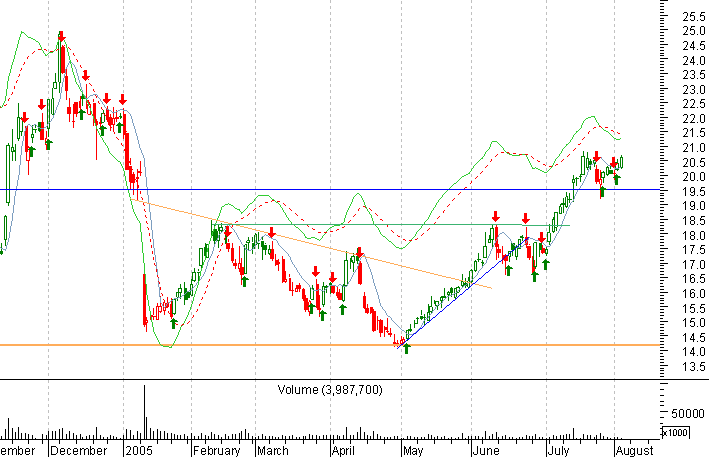Click the 'December' month label
The width and height of the screenshot is (709, 457).
click(78, 451)
